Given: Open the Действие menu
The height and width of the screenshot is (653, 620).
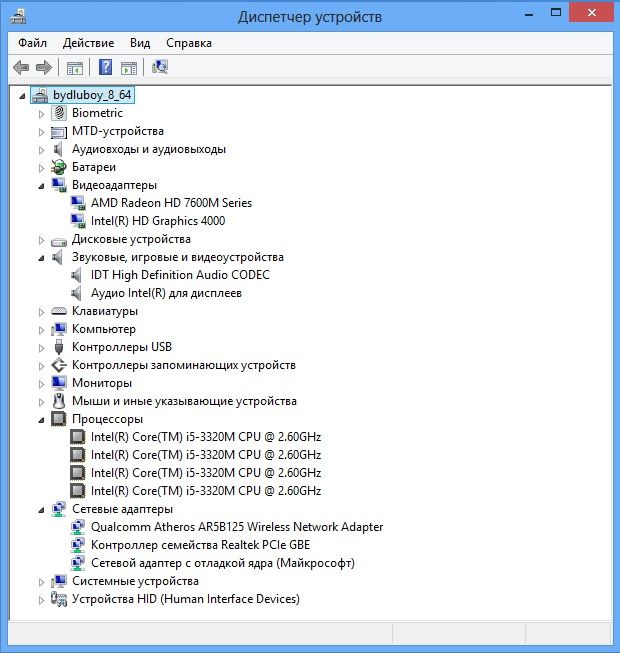Looking at the screenshot, I should click(x=88, y=43).
